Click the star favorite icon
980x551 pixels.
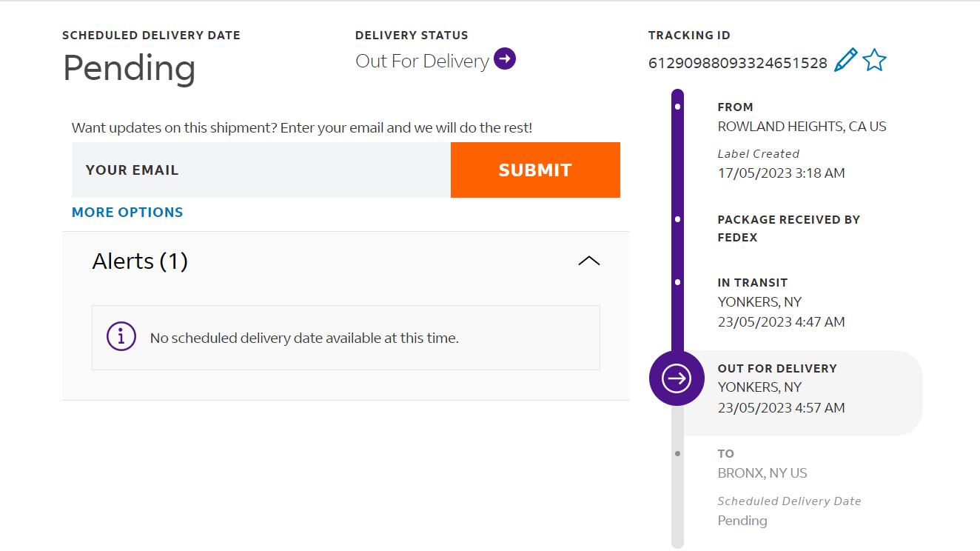click(x=875, y=60)
